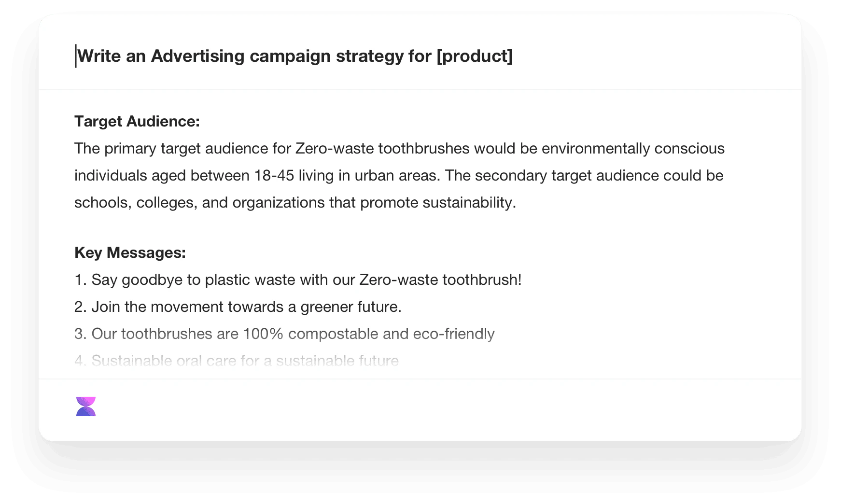The height and width of the screenshot is (504, 841).
Task: Click the [product] placeholder in the title
Action: tap(474, 56)
